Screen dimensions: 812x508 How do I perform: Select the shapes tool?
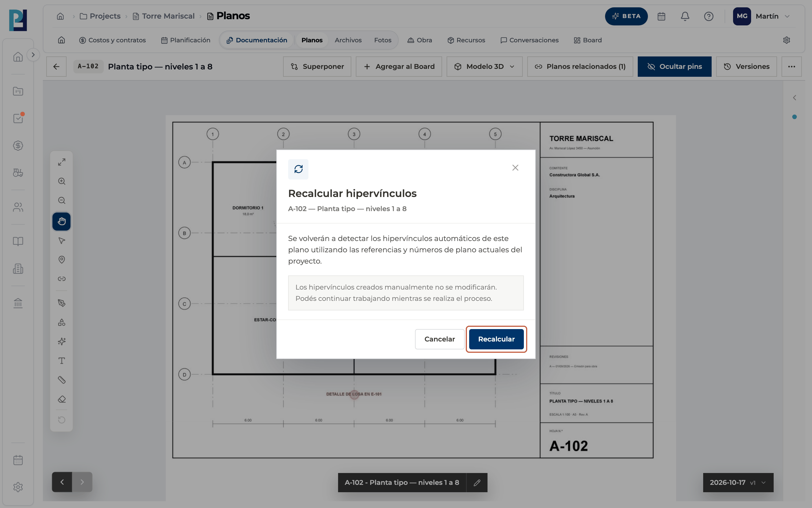pyautogui.click(x=61, y=322)
